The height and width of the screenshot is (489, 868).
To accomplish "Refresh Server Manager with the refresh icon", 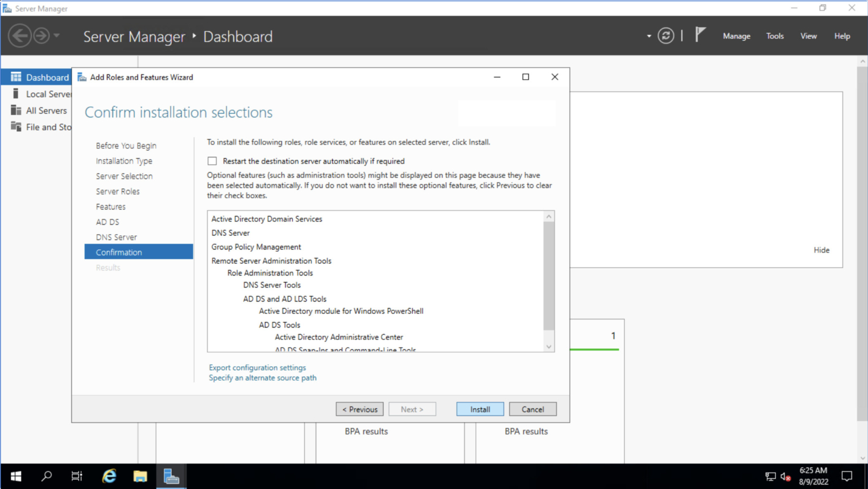I will pyautogui.click(x=666, y=35).
